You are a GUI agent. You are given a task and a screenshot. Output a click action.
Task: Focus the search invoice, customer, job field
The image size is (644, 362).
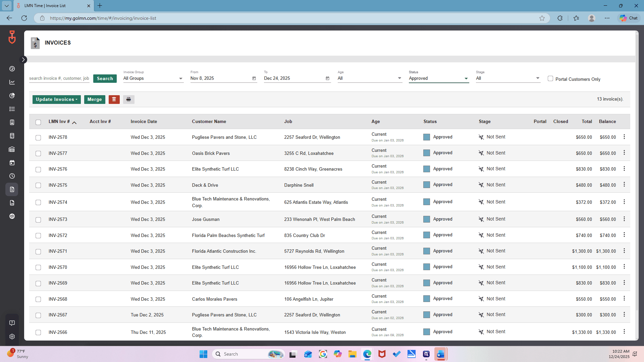click(x=59, y=78)
